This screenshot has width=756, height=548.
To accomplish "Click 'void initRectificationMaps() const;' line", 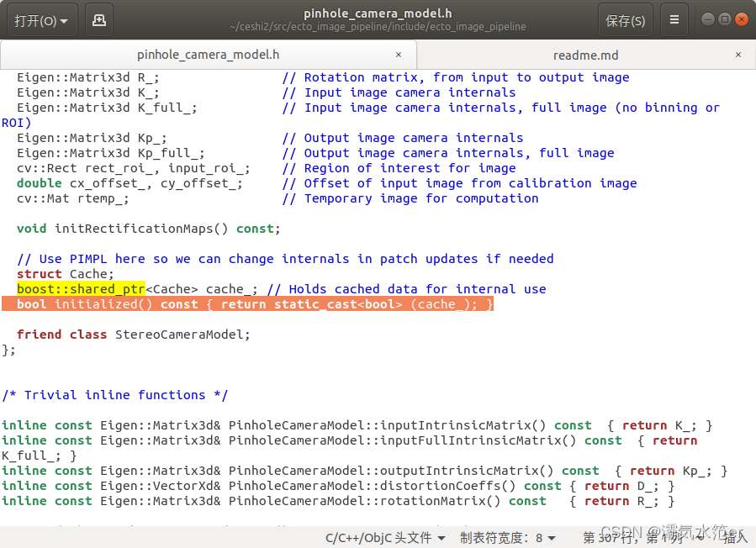I will 149,229.
